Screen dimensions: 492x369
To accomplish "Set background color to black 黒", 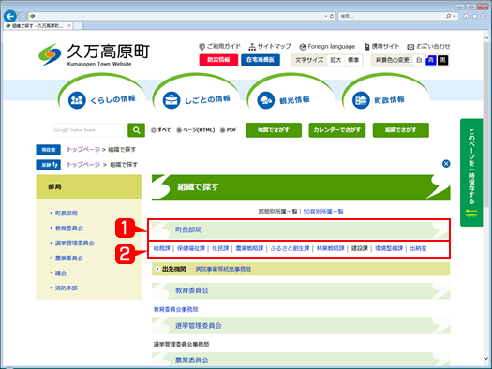I will (443, 60).
